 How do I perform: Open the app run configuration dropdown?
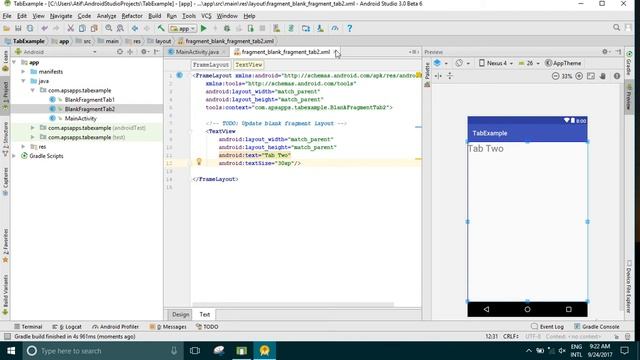coord(183,29)
